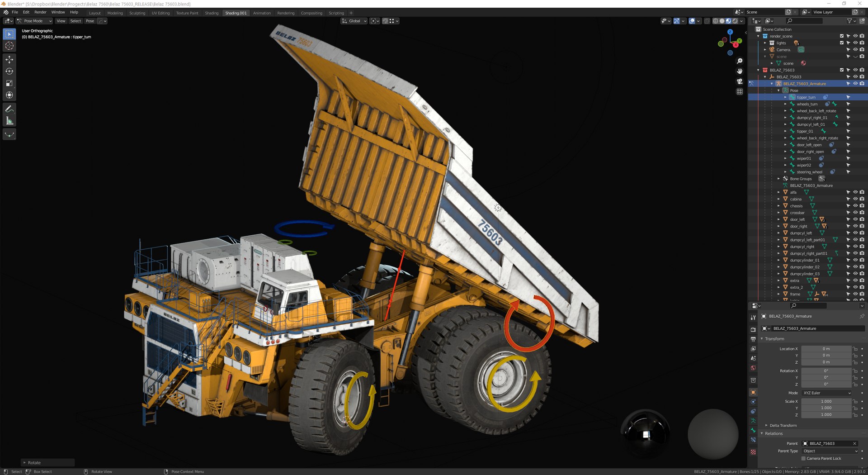Click the viewport zoom magnifier icon
Viewport: 868px width, 475px height.
pyautogui.click(x=740, y=61)
